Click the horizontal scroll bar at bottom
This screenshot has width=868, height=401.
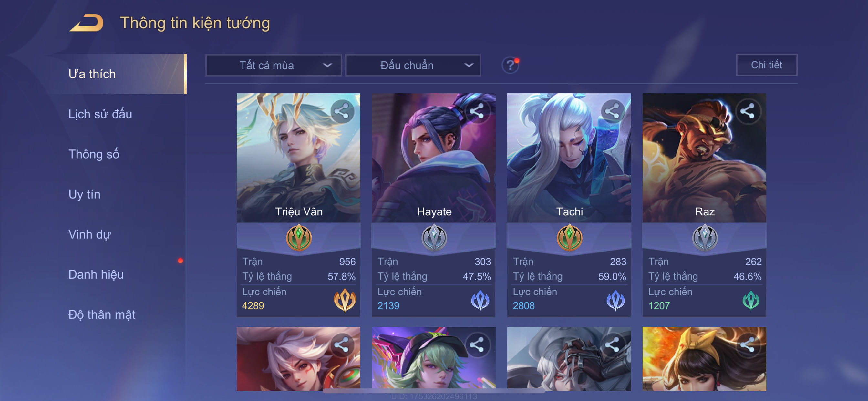click(x=434, y=391)
